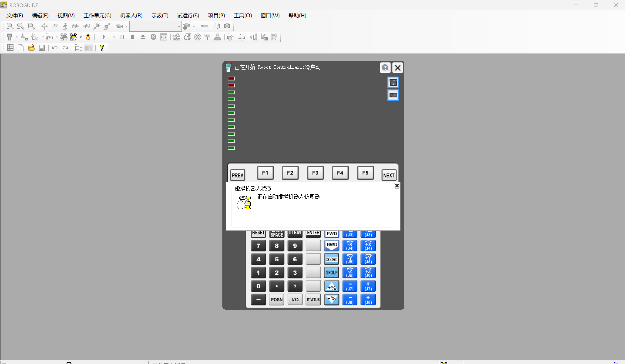Click the cycle start play button
625x364 pixels.
(104, 37)
